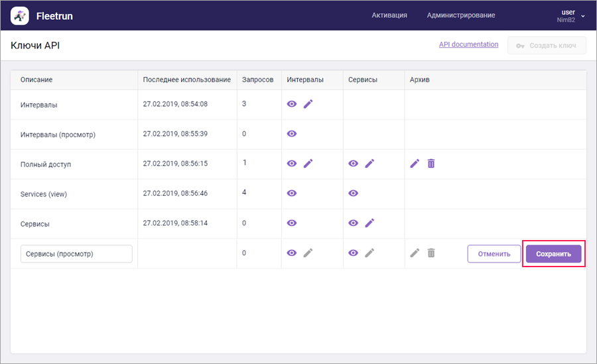This screenshot has width=597, height=364.
Task: Click the Создать ключ button
Action: pyautogui.click(x=547, y=45)
